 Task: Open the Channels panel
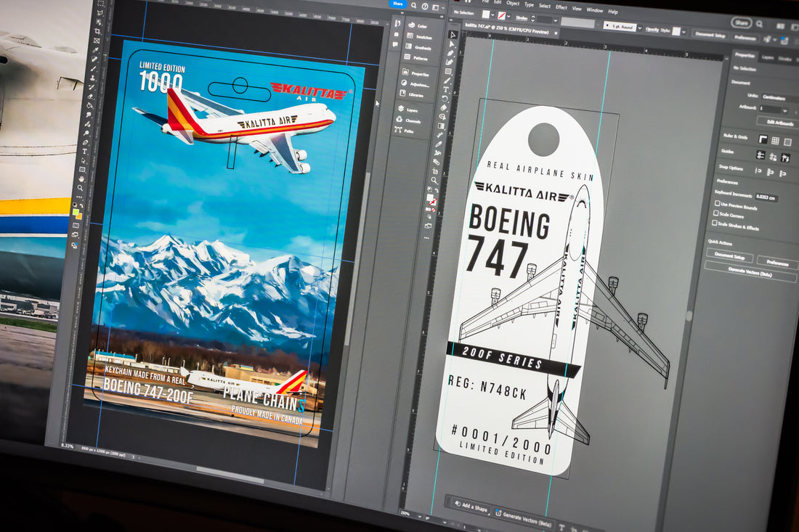pyautogui.click(x=413, y=120)
